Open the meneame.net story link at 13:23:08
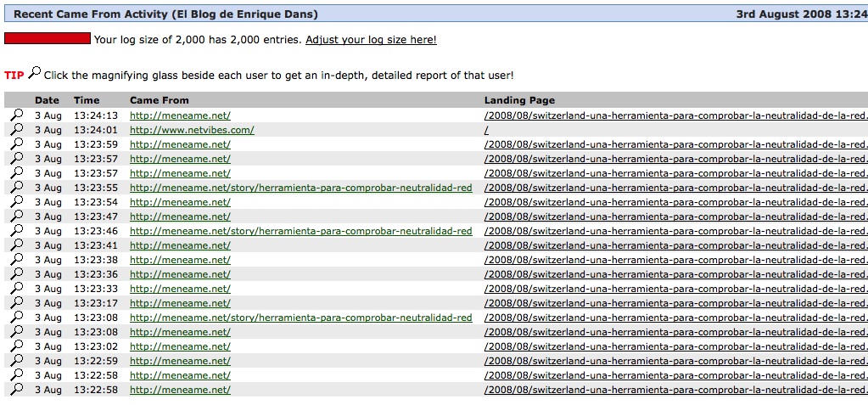Screen dimensions: 868x405 (300, 318)
